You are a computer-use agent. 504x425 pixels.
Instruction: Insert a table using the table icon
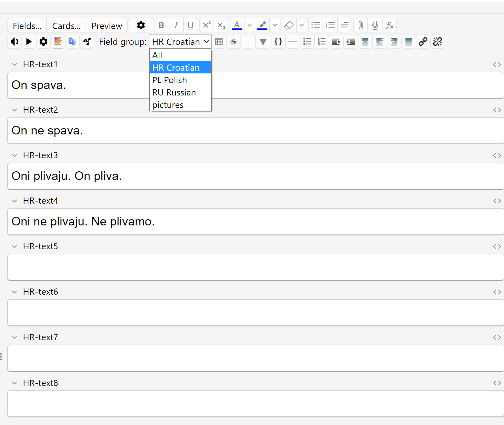pyautogui.click(x=219, y=41)
